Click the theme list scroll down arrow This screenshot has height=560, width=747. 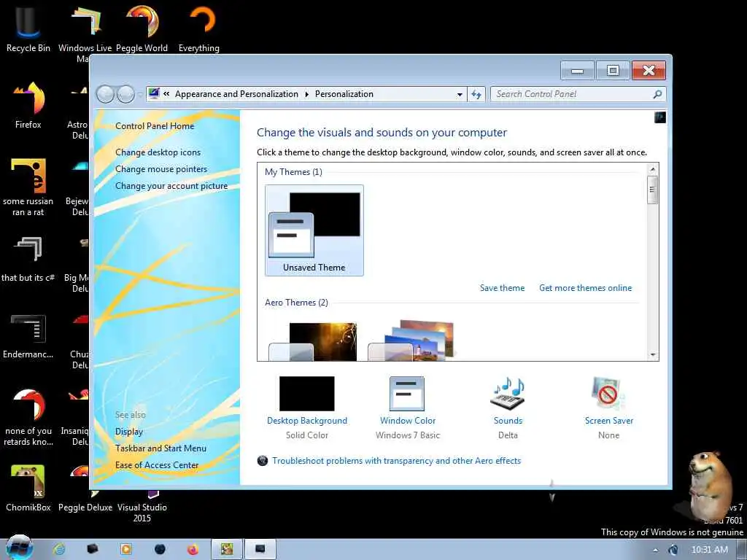tap(653, 355)
